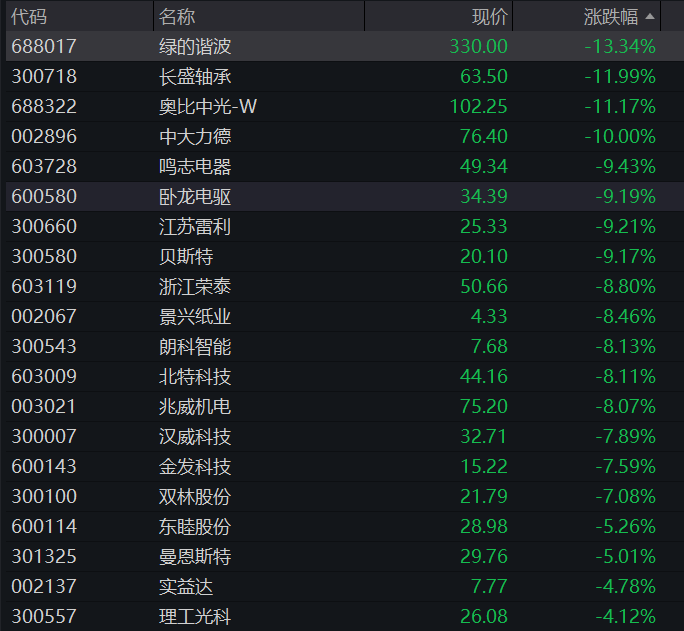Screen dimensions: 684x631
Task: Select stock code 688017
Action: click(44, 46)
